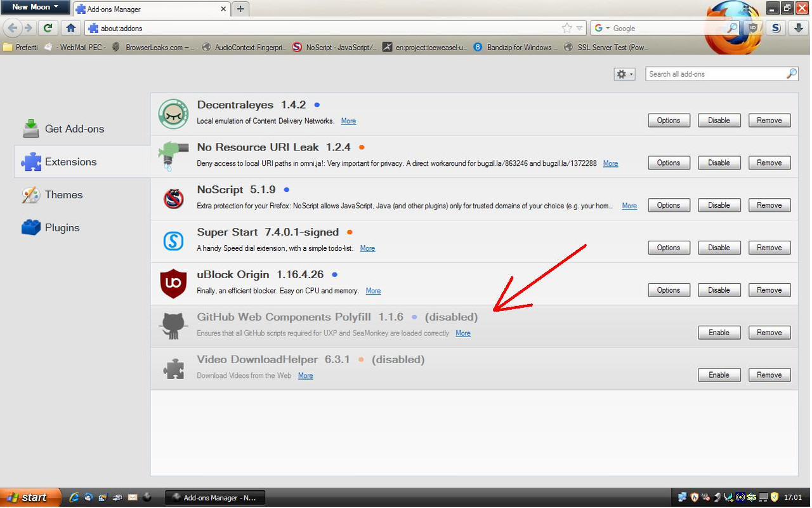The image size is (812, 508).
Task: Click magnifier in Search all add-ons field
Action: (x=791, y=74)
